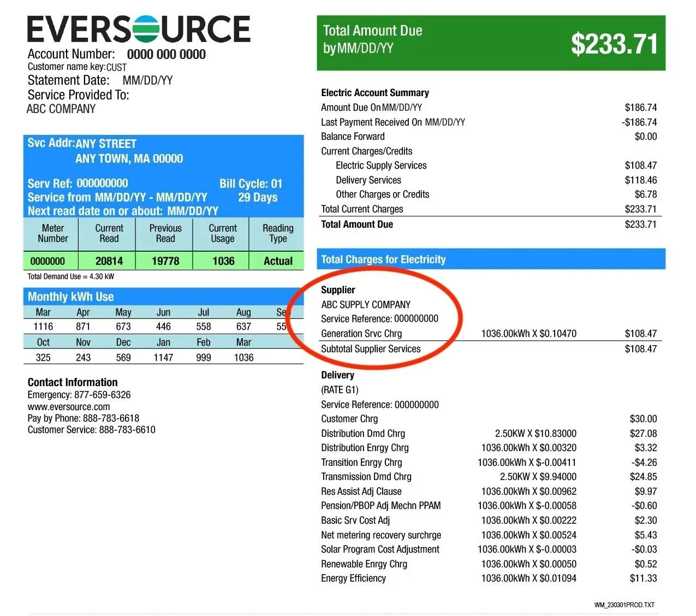Click the Generation Srvc Chrg label
The width and height of the screenshot is (696, 616).
pyautogui.click(x=361, y=334)
